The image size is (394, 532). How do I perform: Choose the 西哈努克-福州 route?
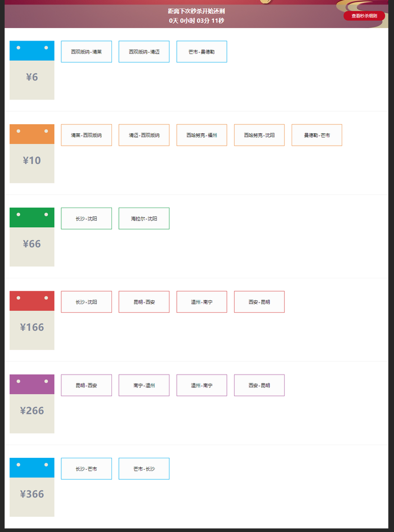tap(202, 135)
